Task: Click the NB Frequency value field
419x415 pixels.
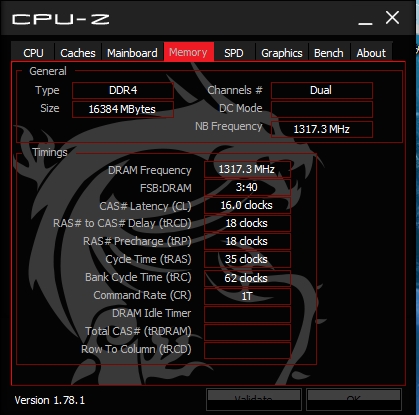Action: click(x=322, y=129)
